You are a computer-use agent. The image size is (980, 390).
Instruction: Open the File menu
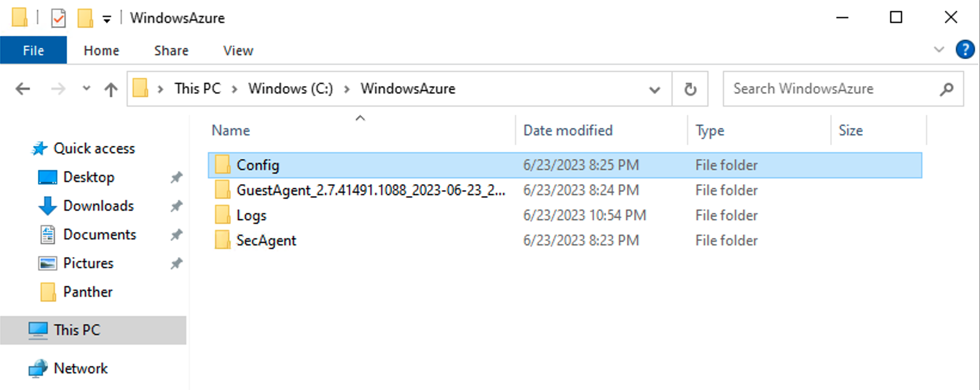tap(33, 50)
